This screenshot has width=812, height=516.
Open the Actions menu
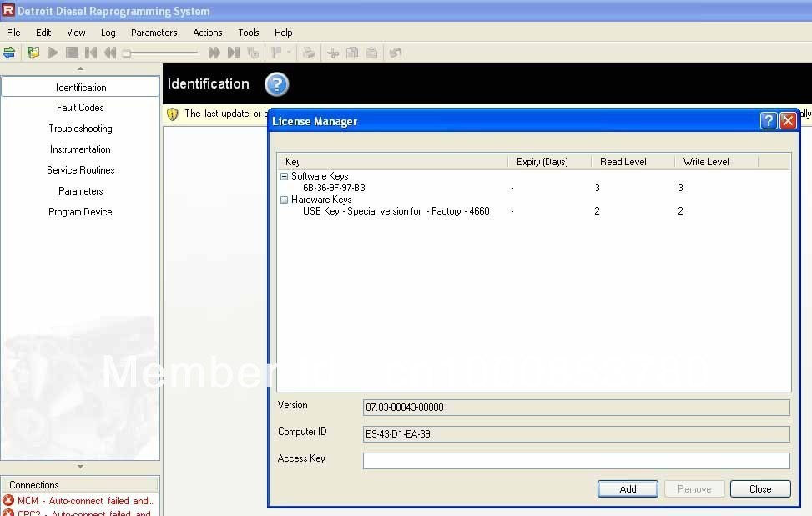coord(208,33)
